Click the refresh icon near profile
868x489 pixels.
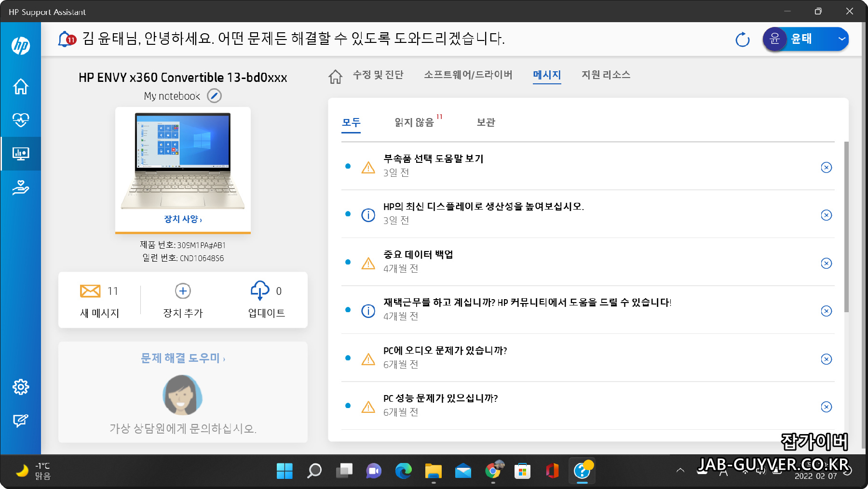[743, 40]
